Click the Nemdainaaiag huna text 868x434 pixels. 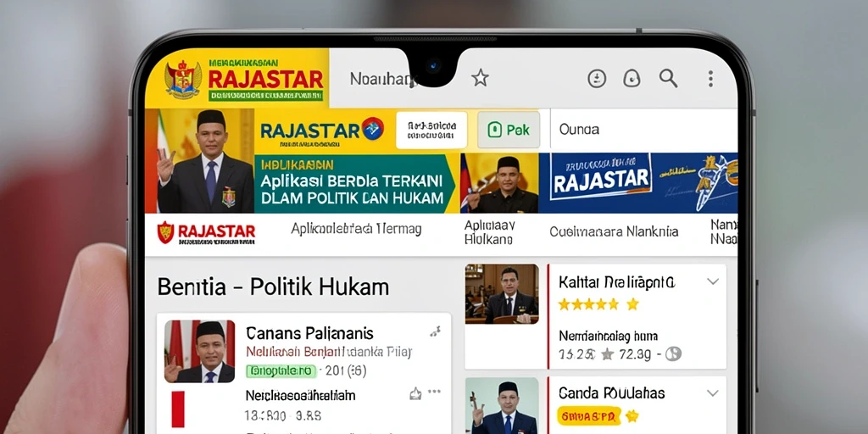click(x=608, y=336)
